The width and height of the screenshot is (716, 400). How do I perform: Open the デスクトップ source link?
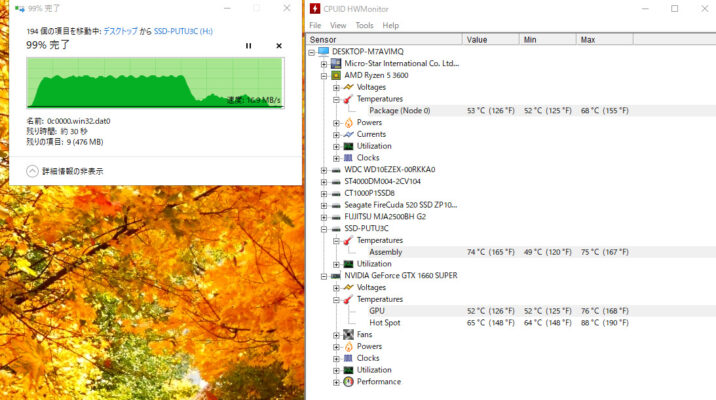121,31
